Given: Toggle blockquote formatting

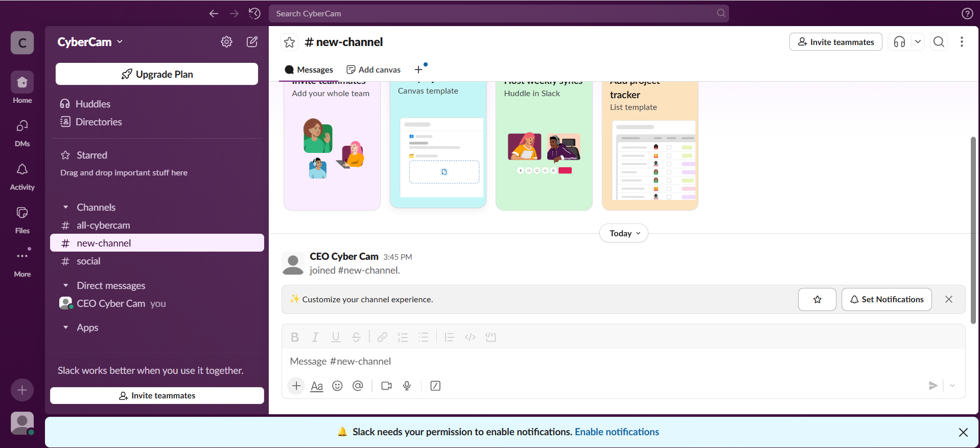Looking at the screenshot, I should pyautogui.click(x=450, y=337).
